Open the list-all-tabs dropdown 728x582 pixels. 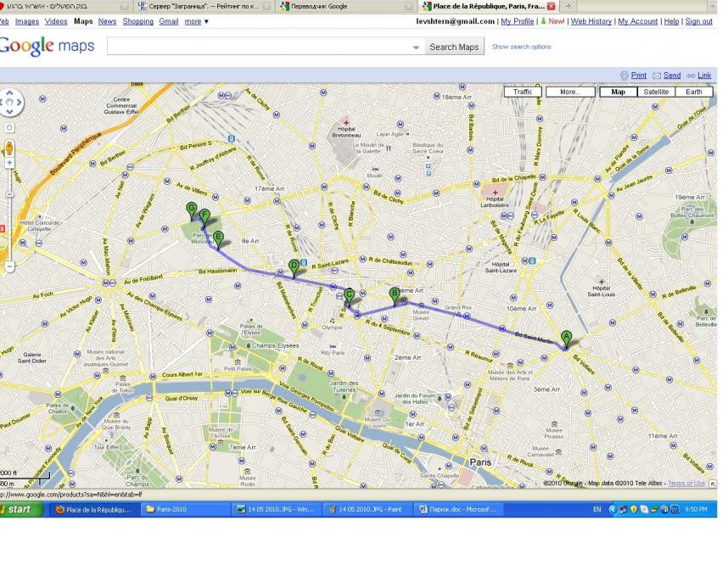(713, 7)
